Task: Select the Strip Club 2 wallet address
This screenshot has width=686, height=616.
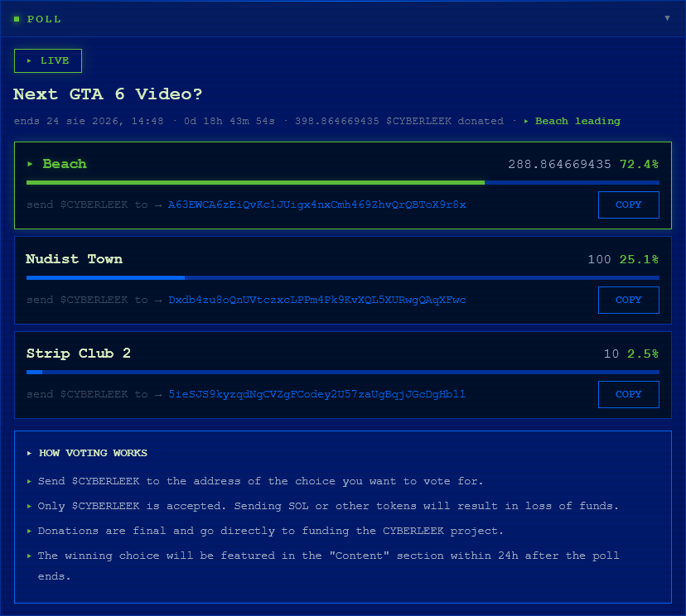Action: pyautogui.click(x=316, y=394)
